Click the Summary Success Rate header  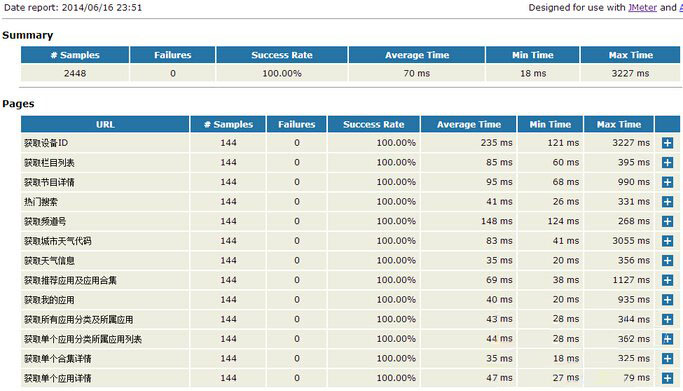(x=282, y=55)
